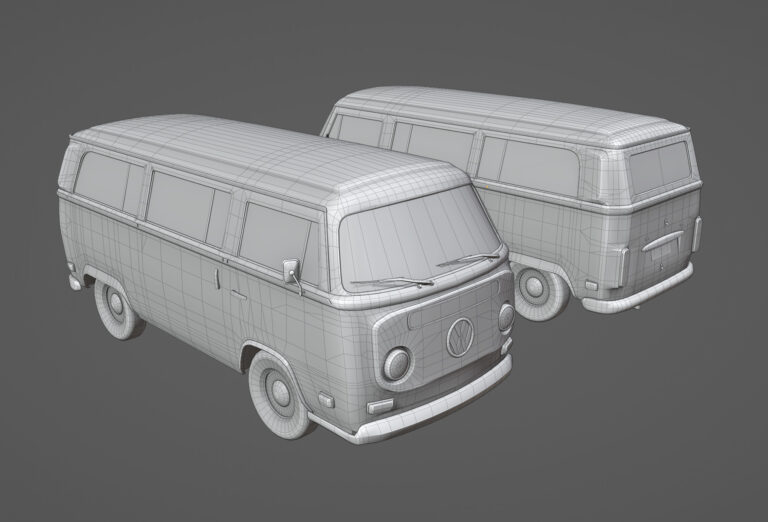Select the rear window of the back van
This screenshot has height=522, width=768.
click(x=659, y=167)
